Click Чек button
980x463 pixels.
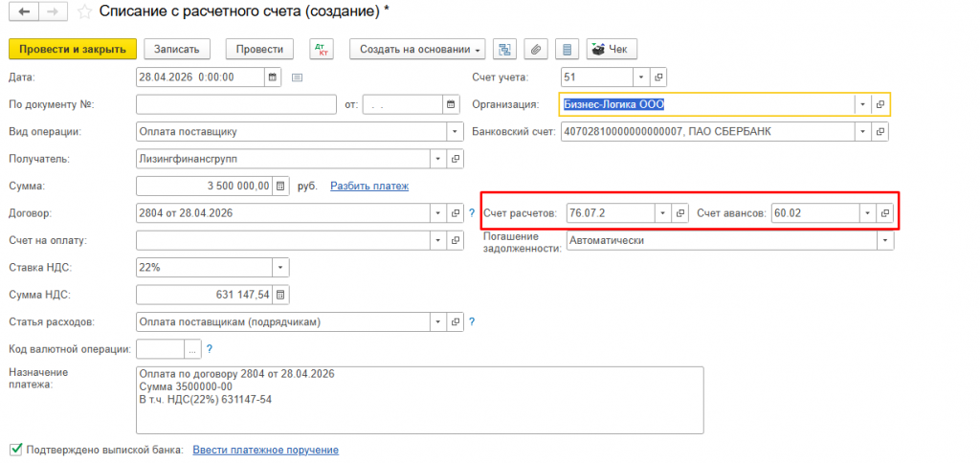tap(612, 50)
